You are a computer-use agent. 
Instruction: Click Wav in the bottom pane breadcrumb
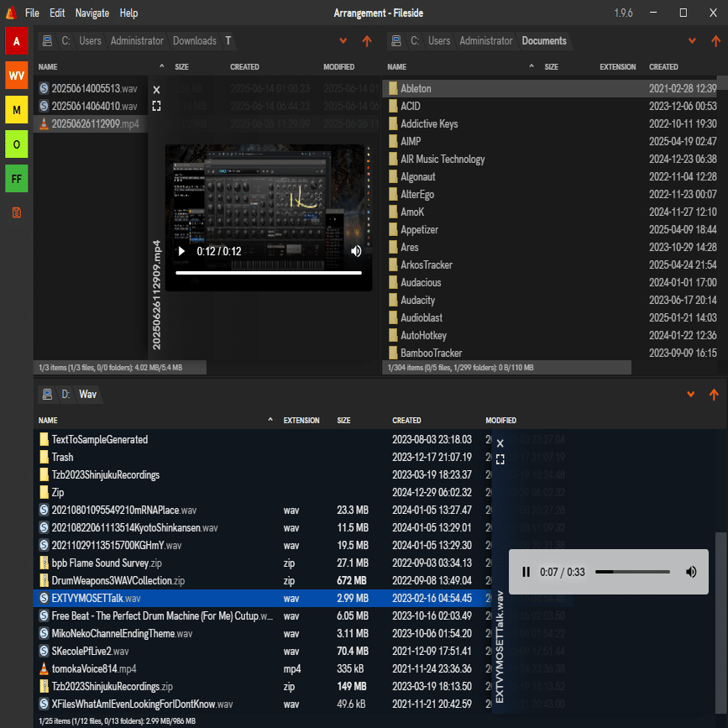[88, 394]
